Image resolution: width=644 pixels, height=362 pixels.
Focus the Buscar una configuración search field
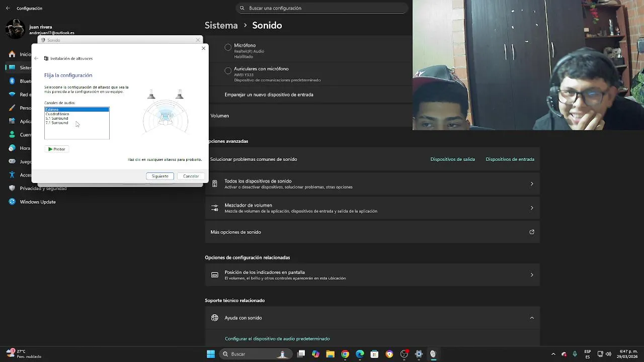[322, 8]
